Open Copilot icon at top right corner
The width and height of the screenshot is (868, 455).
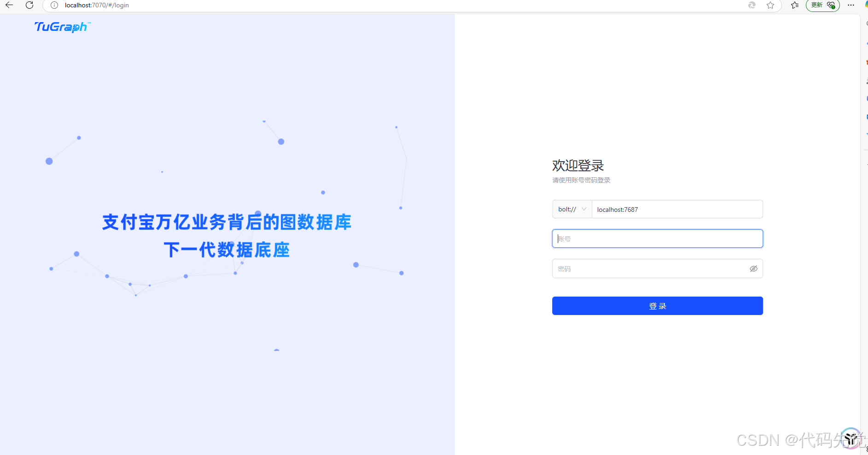tap(865, 5)
